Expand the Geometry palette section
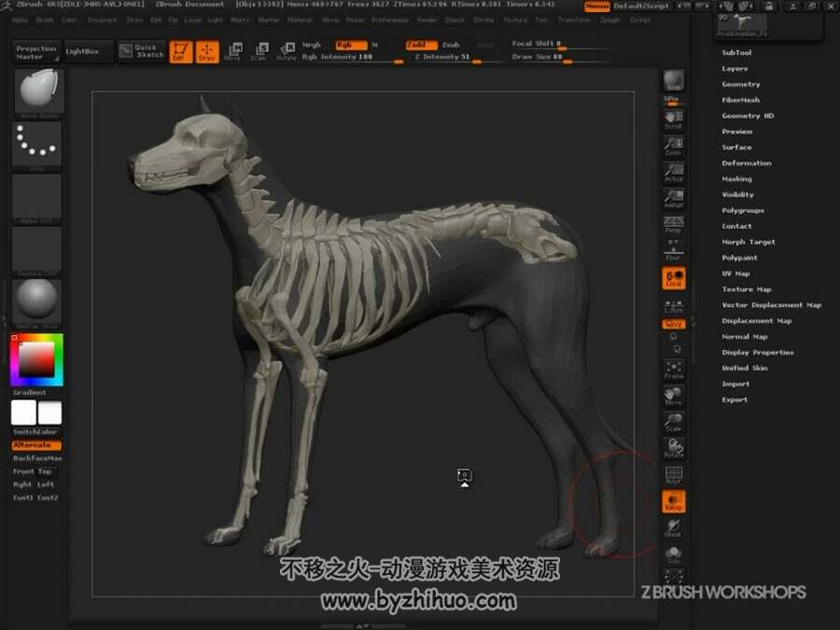The height and width of the screenshot is (630, 840). tap(741, 84)
